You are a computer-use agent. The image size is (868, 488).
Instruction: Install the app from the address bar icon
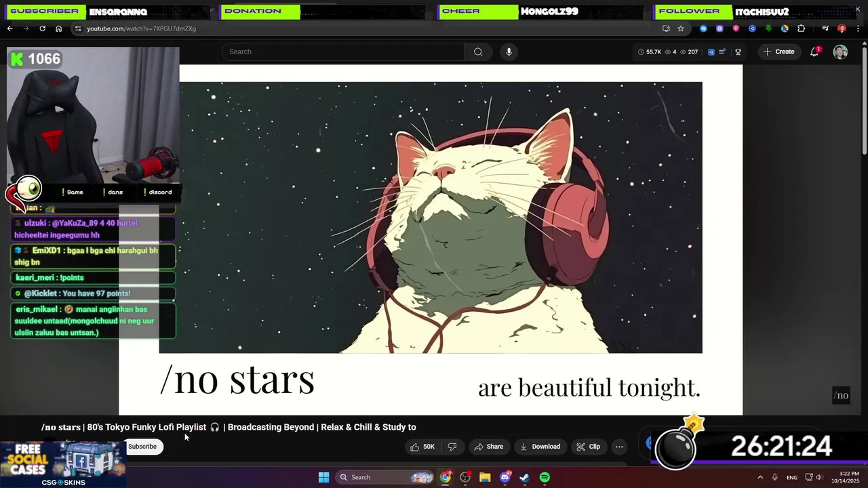click(x=666, y=28)
